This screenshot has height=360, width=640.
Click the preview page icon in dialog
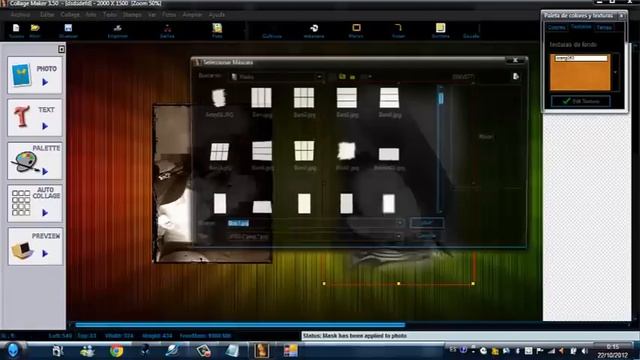pos(516,76)
